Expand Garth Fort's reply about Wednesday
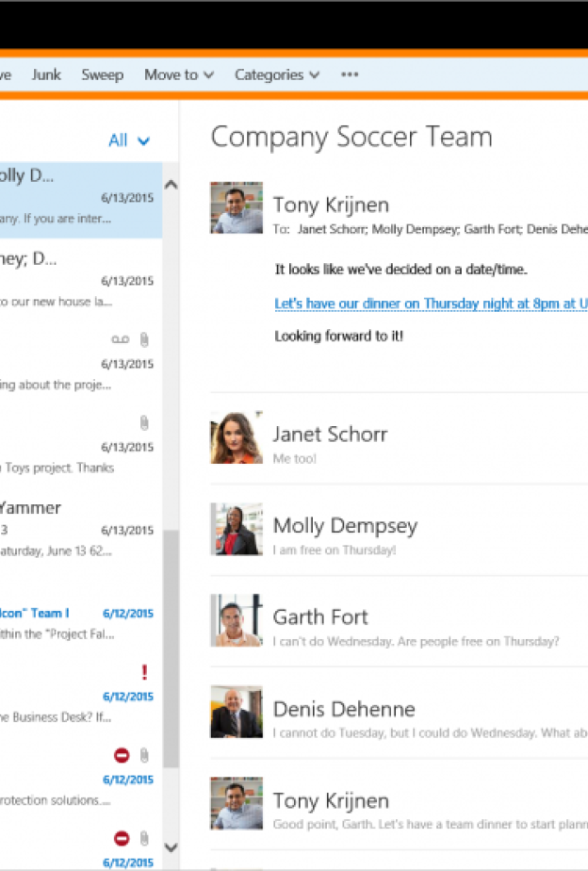The height and width of the screenshot is (871, 588). 399,621
